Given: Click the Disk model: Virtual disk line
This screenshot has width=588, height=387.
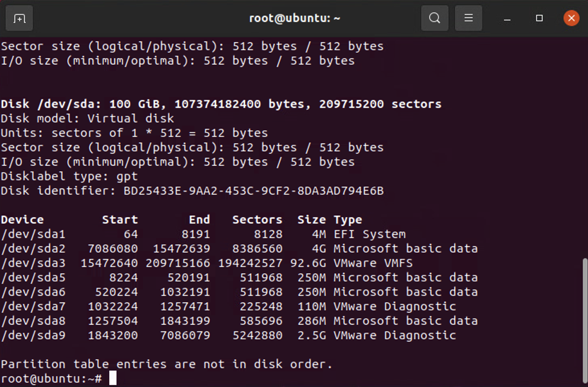Looking at the screenshot, I should tap(87, 119).
